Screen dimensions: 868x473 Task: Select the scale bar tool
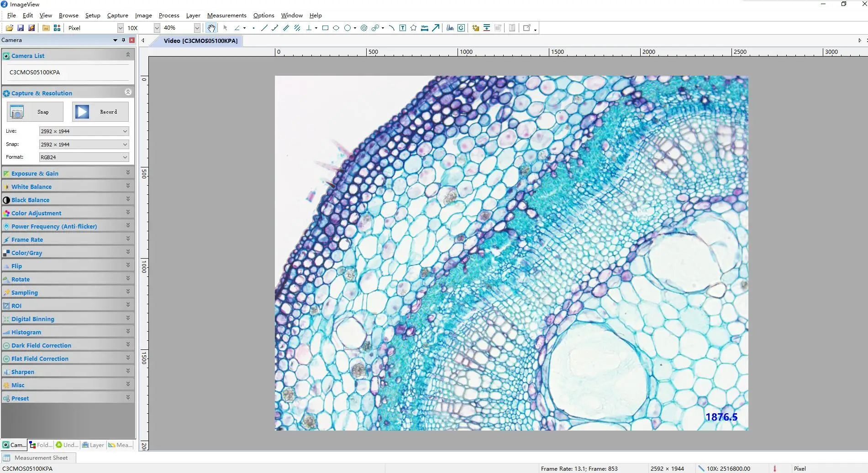coord(425,28)
